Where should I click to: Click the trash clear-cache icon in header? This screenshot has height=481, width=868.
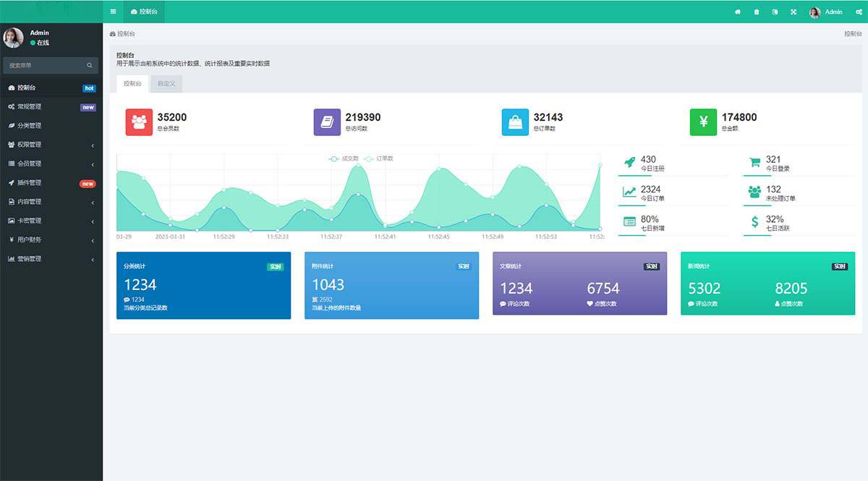click(x=757, y=12)
